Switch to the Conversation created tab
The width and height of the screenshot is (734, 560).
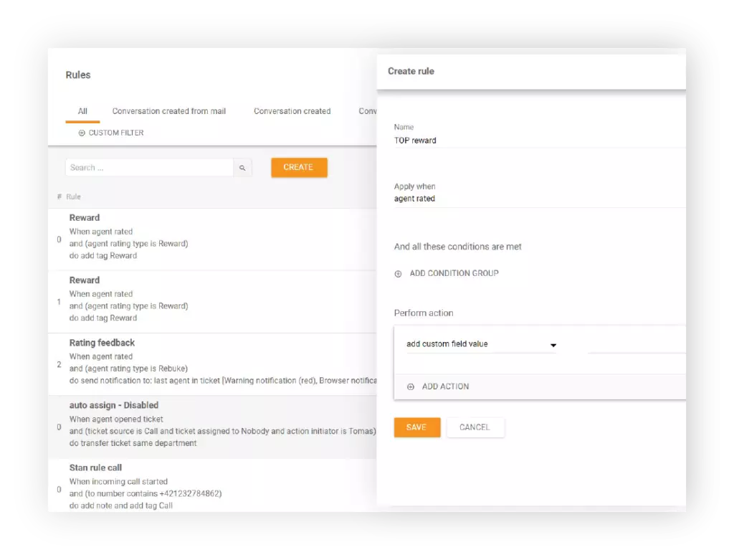[x=292, y=111]
